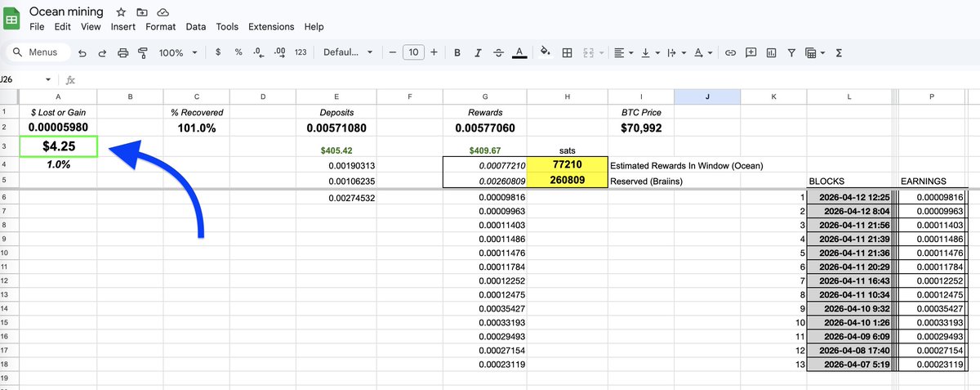The image size is (980, 390).
Task: Decrease decimal places
Action: pyautogui.click(x=258, y=52)
